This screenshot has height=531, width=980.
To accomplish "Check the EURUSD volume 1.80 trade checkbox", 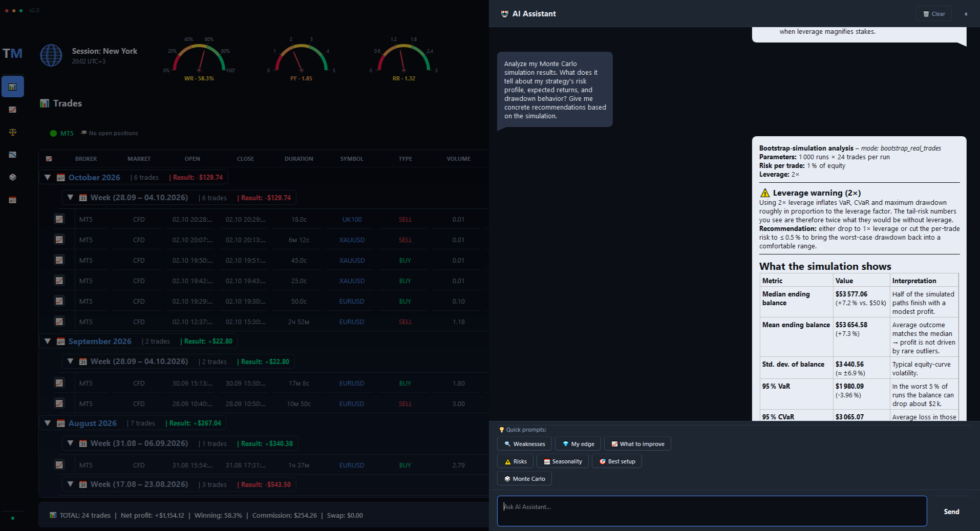I will 59,383.
